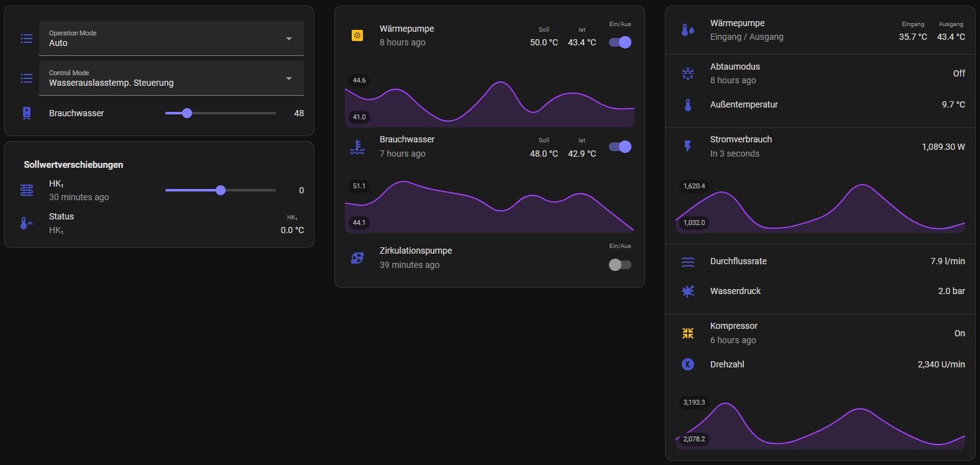Viewport: 980px width, 465px height.
Task: Click the Brauchwasser setpoint slider handle
Action: click(187, 113)
